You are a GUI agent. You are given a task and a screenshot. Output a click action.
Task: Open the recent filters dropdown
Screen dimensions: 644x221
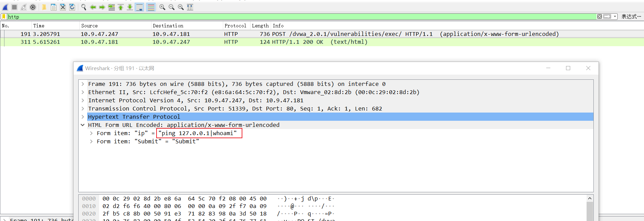coord(615,16)
